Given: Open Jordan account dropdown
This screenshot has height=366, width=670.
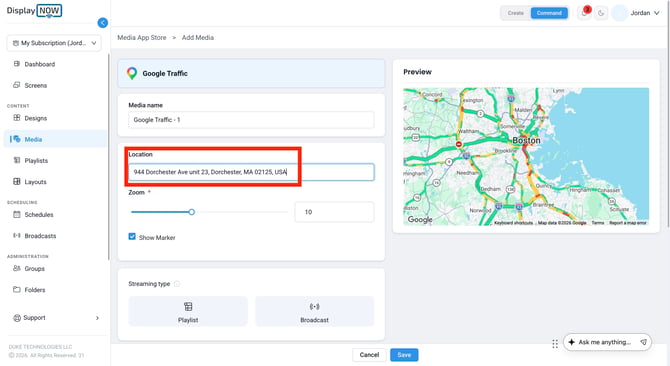Looking at the screenshot, I should coord(645,13).
